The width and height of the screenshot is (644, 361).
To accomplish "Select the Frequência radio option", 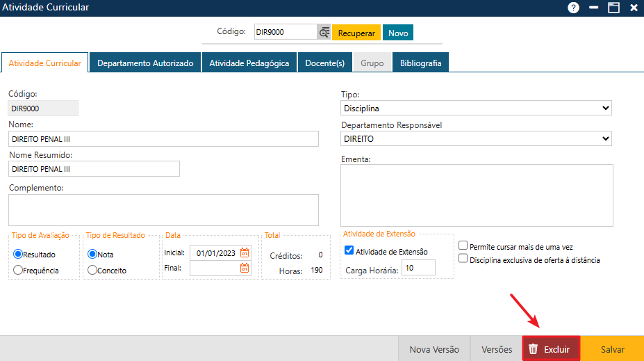I will (17, 270).
